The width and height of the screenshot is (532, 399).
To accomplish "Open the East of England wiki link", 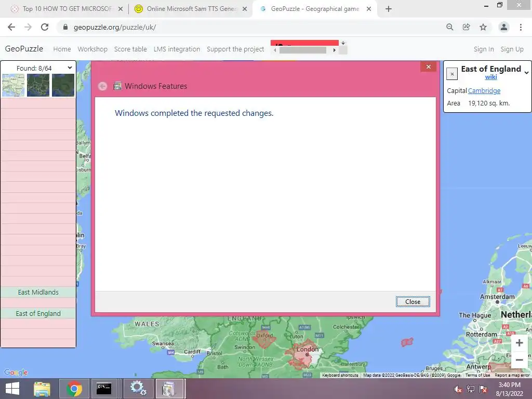I will [x=491, y=77].
